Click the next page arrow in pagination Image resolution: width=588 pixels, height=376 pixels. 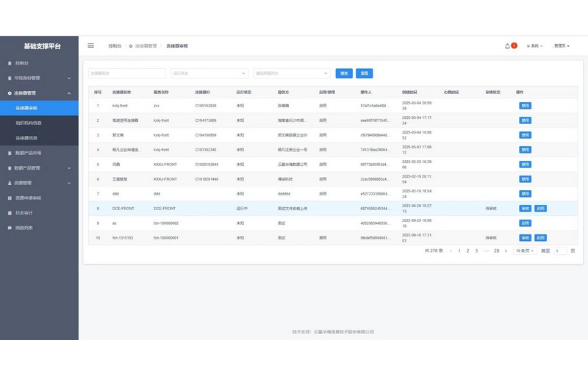click(507, 250)
